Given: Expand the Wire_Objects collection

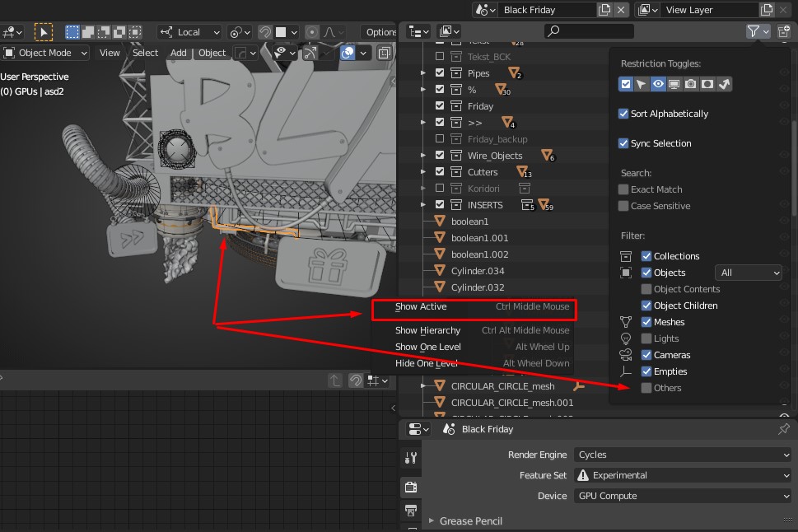Looking at the screenshot, I should click(423, 156).
